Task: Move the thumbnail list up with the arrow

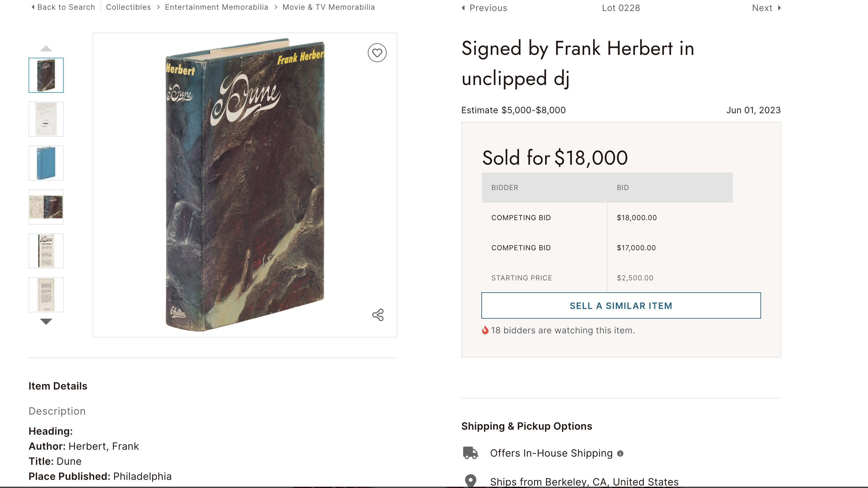Action: [46, 49]
